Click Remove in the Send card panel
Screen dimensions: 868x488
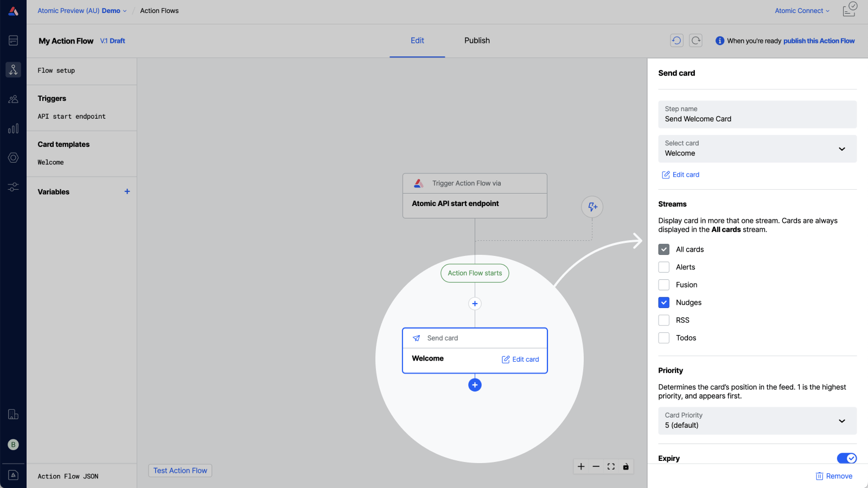(x=834, y=476)
